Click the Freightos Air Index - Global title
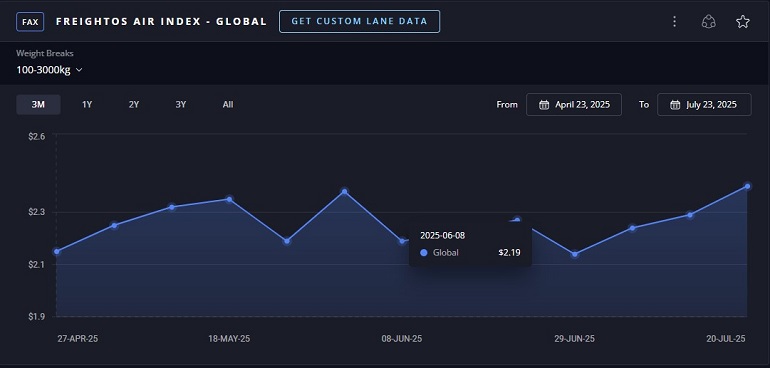The image size is (770, 368). (x=162, y=22)
